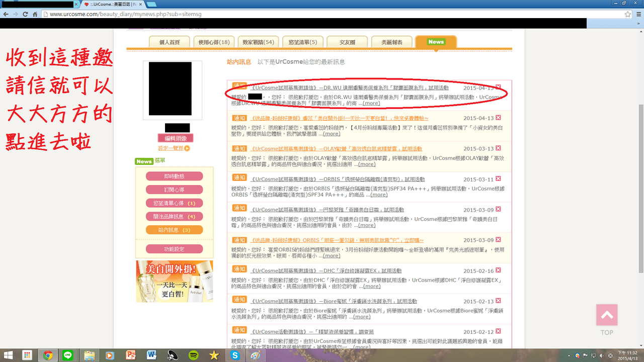Click (more) in the OLAY message
The image size is (644, 362).
click(x=366, y=164)
